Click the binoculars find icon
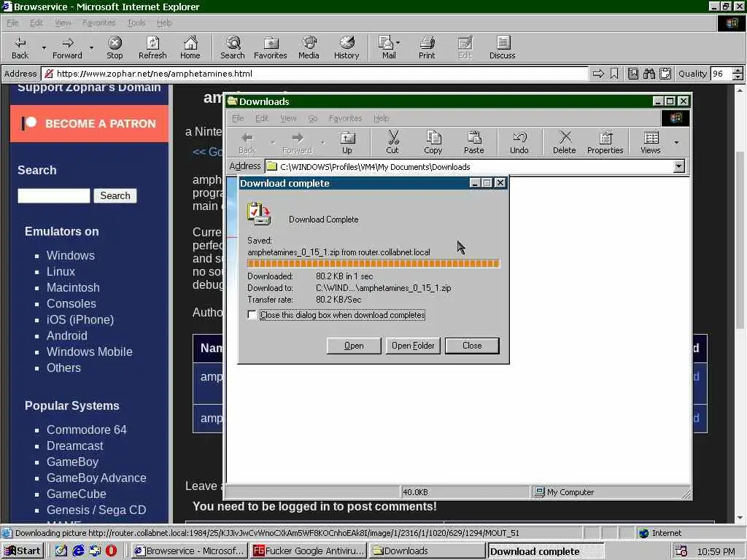This screenshot has height=560, width=747. coord(649,74)
